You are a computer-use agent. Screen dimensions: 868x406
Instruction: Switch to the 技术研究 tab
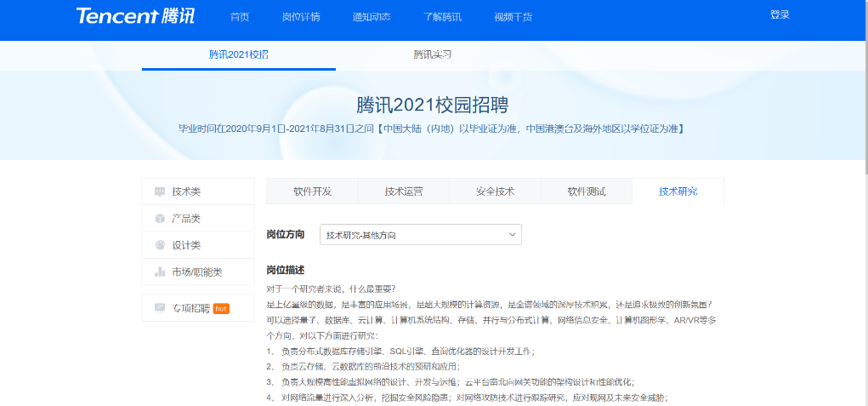pyautogui.click(x=678, y=192)
